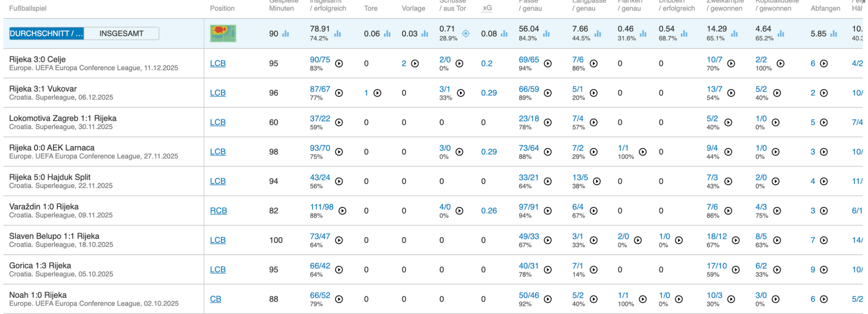Click 111/98 total actions in Varaždin row
The height and width of the screenshot is (314, 868).
(321, 207)
